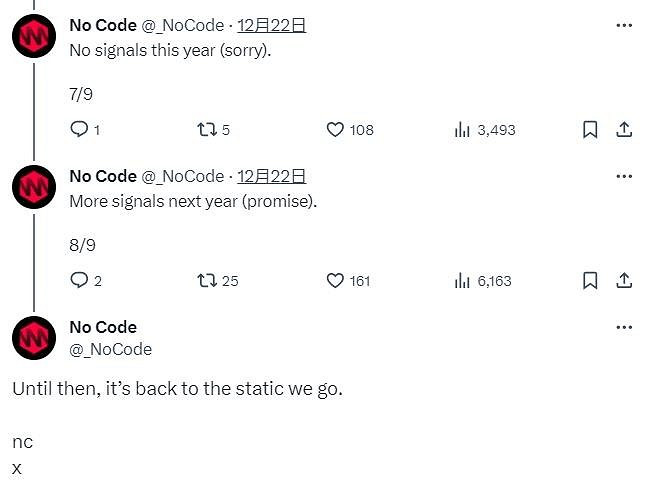The width and height of the screenshot is (651, 489).
Task: Reply to the 7/9 "No signals" tweet
Action: 79,129
